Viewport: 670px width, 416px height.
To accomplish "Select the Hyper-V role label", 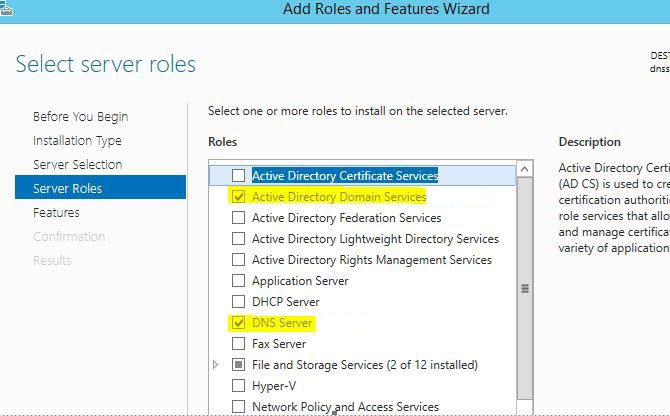I will (x=274, y=386).
